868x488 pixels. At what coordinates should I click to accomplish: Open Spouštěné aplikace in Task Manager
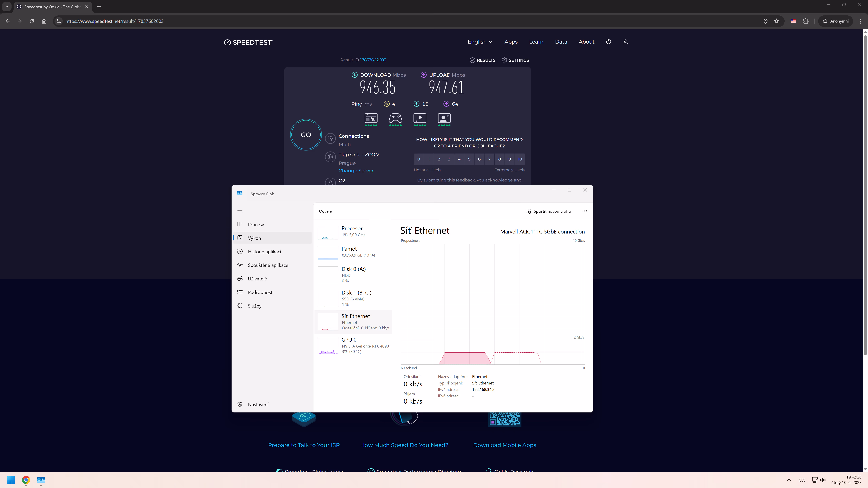coord(272,265)
